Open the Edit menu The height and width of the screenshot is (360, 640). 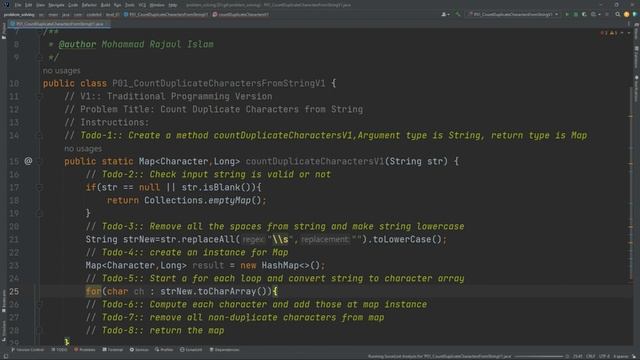(x=29, y=5)
